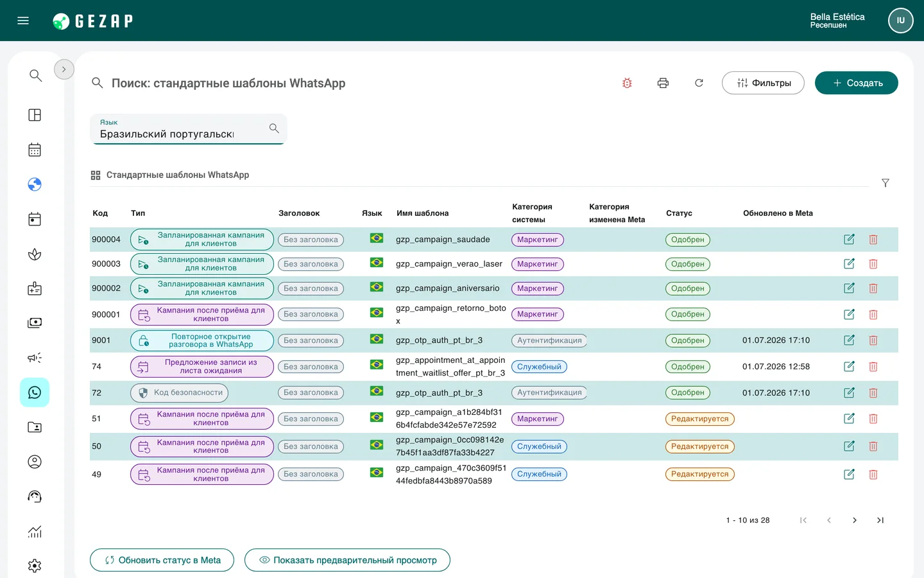Open the support headset sidebar icon
924x578 pixels.
(35, 496)
